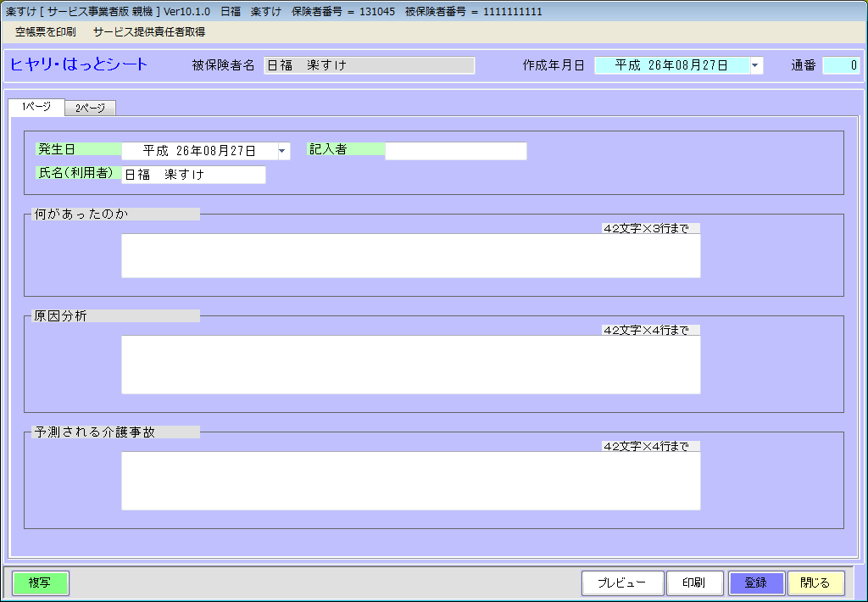
Task: Select the ヒヤリ・はっとシート title text
Action: 79,64
